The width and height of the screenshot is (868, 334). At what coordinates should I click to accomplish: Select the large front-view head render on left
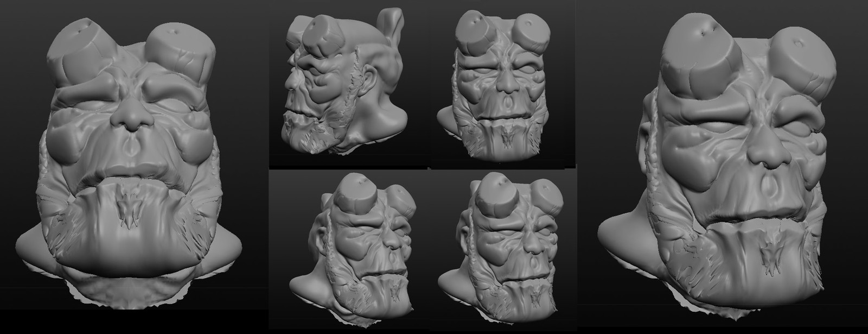coord(130,163)
